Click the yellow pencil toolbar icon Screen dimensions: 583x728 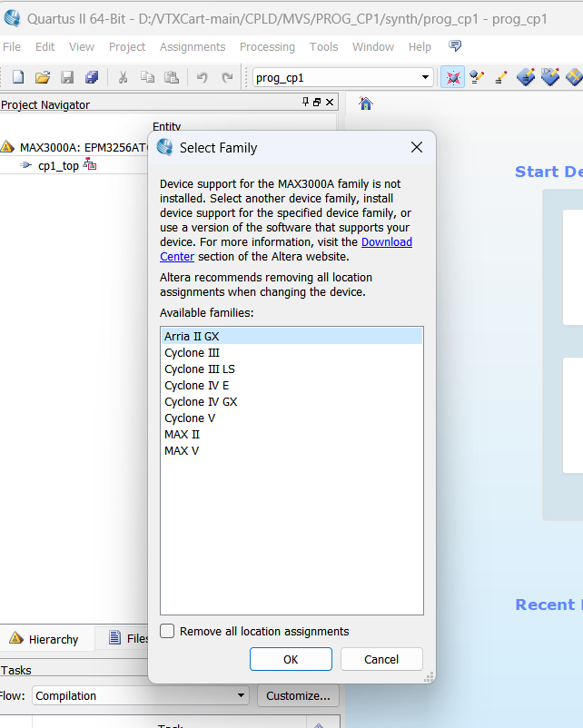click(x=501, y=77)
